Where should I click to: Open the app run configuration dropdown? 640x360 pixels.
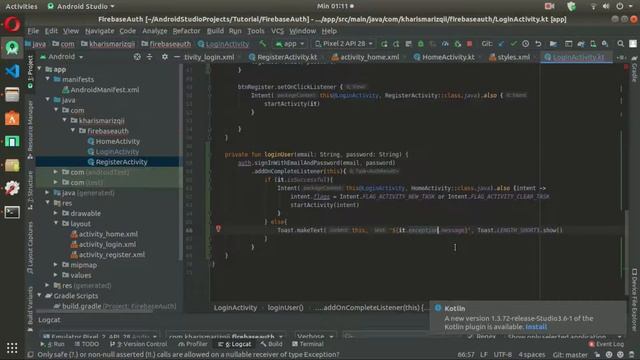290,44
